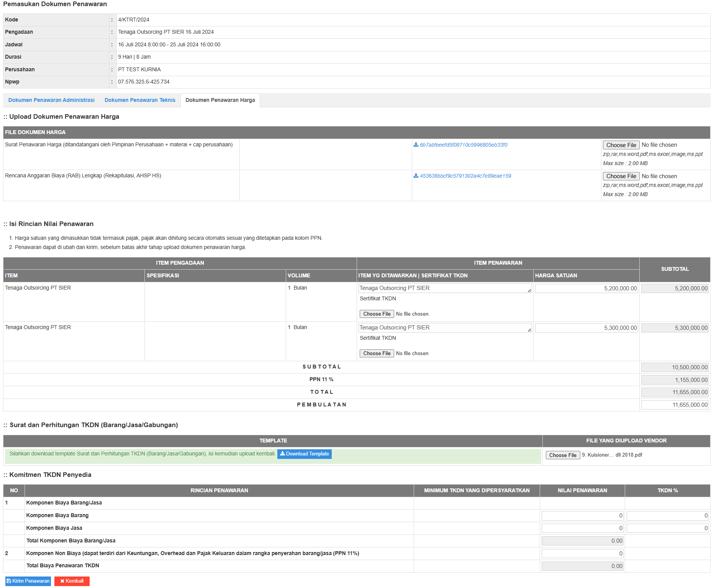Viewport: 714px width, 588px height.
Task: Click Komponen Biaya Jasa TKDN % field
Action: click(x=667, y=528)
